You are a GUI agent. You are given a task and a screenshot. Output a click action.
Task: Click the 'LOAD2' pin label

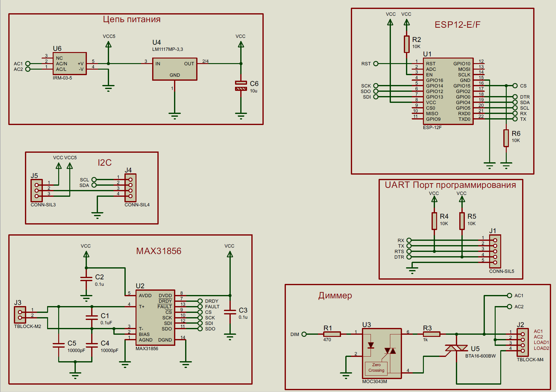click(x=542, y=348)
